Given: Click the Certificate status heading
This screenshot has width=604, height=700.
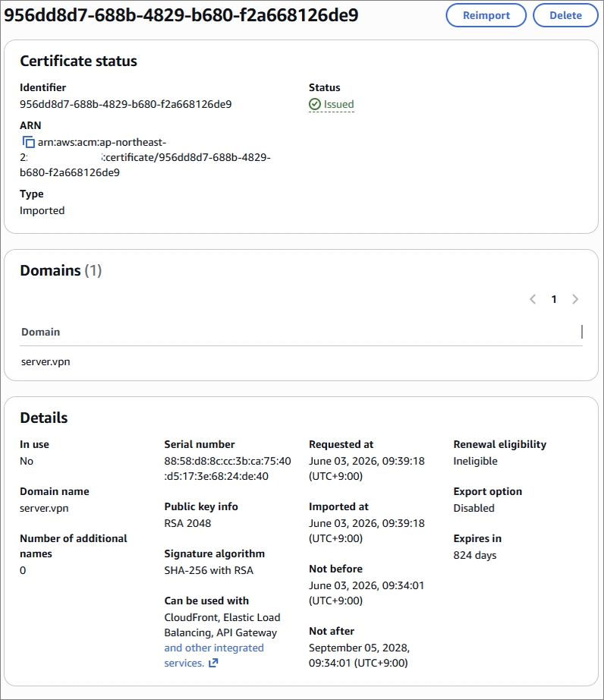Looking at the screenshot, I should click(78, 61).
